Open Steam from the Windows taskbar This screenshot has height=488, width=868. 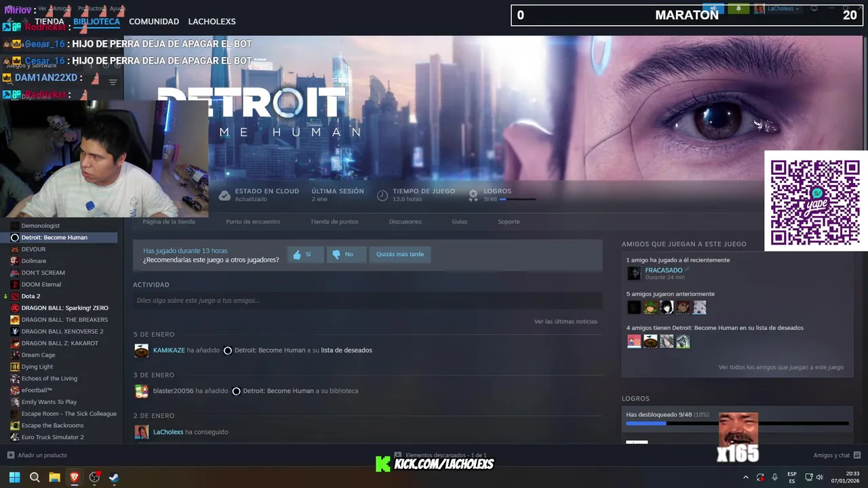[114, 477]
